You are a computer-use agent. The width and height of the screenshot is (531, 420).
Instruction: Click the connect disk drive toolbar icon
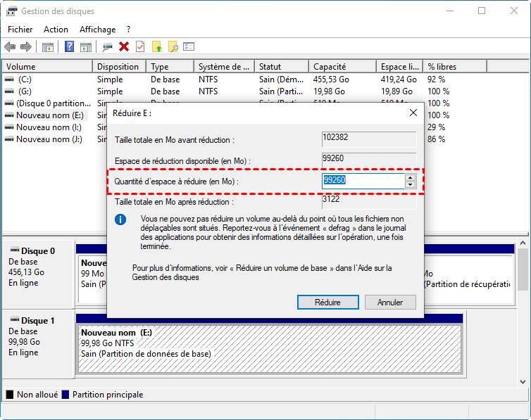click(x=107, y=47)
